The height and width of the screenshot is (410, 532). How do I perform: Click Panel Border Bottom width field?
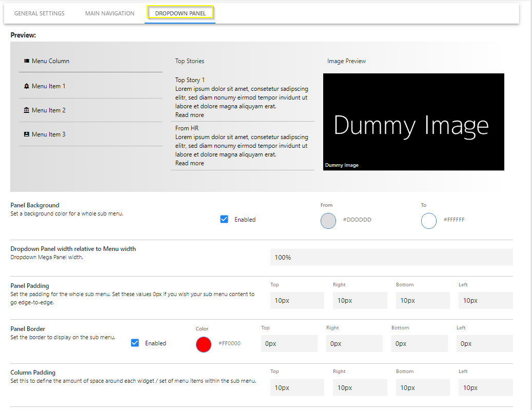pos(419,343)
